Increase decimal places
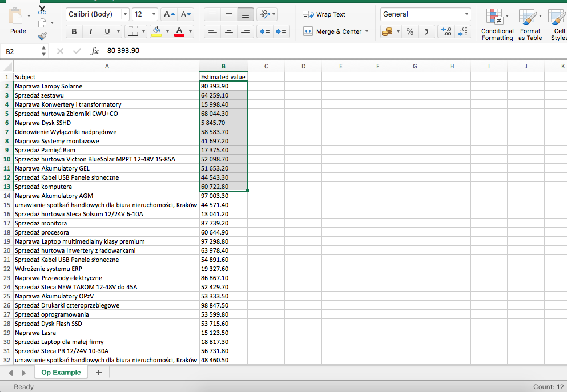The height and width of the screenshot is (392, 567). [446, 32]
